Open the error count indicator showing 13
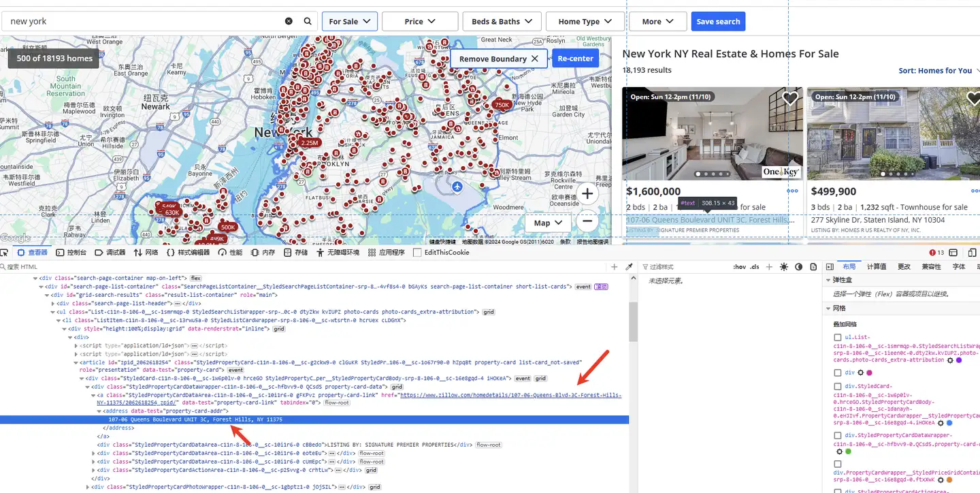 (x=937, y=253)
